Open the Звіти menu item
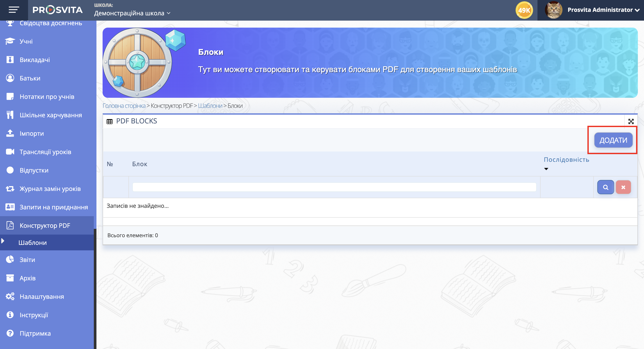This screenshot has height=349, width=644. (27, 260)
